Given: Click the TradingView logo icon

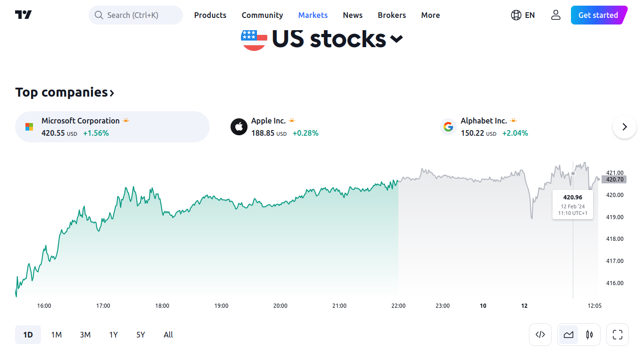Looking at the screenshot, I should (23, 15).
